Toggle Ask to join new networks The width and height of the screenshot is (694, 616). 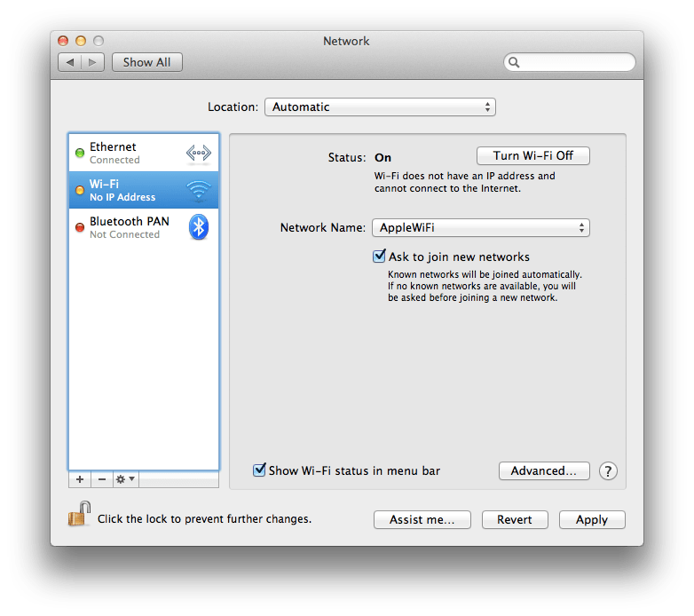(x=379, y=257)
